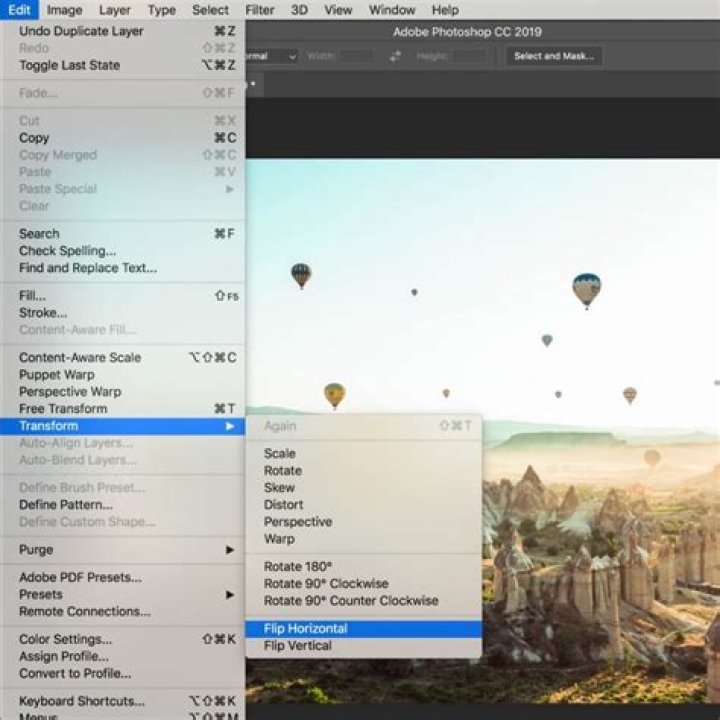Select Distort in Transform submenu
This screenshot has width=720, height=720.
[x=364, y=504]
